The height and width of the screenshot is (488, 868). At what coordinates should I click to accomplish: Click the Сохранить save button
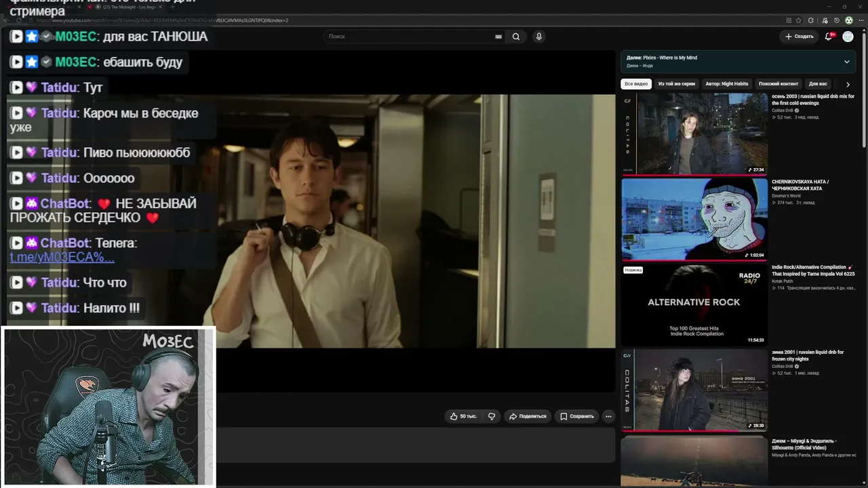click(576, 416)
